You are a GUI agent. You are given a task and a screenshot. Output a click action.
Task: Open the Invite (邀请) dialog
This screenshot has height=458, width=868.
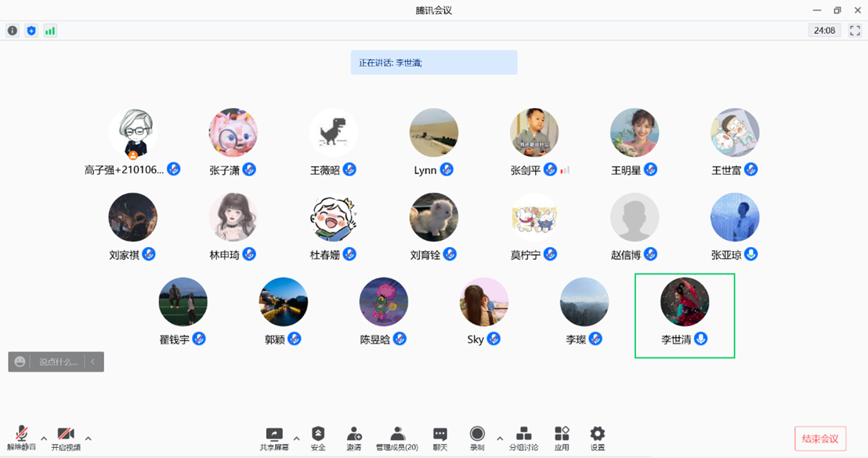pos(354,438)
